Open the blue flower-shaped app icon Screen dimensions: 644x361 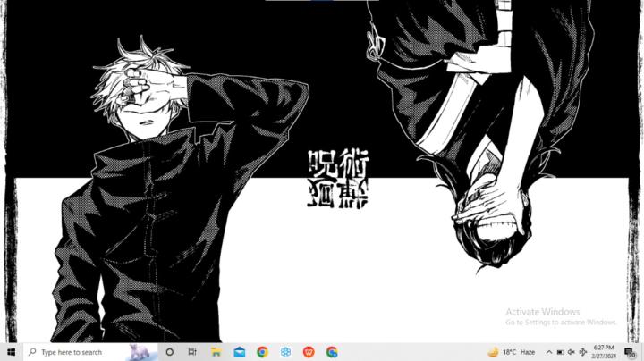pyautogui.click(x=286, y=352)
